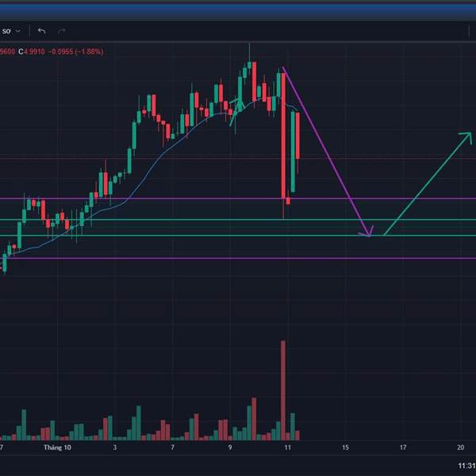The image size is (476, 476).
Task: Select the small green arrow near date 9
Action: (x=236, y=111)
